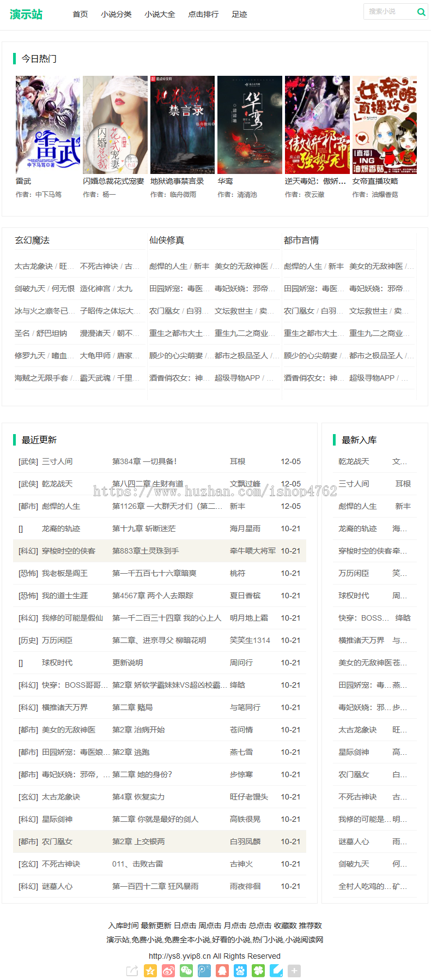
Task: Click the green four-leaf clover share icon
Action: coord(258,971)
